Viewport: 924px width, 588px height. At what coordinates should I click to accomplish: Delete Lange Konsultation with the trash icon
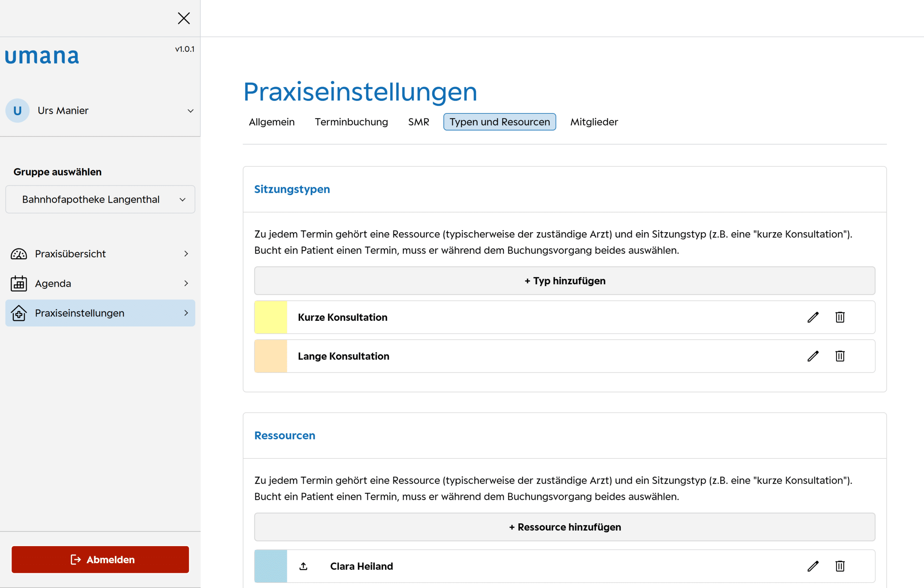pos(840,356)
